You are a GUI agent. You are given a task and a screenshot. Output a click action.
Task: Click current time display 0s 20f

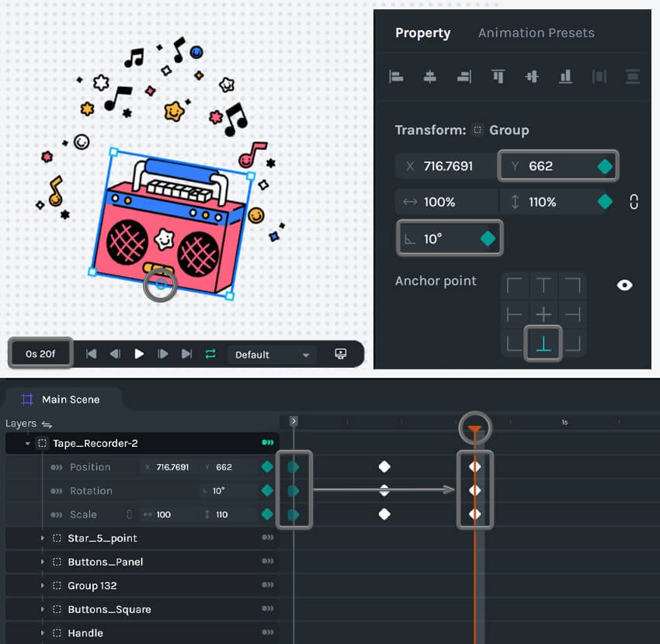tap(40, 354)
